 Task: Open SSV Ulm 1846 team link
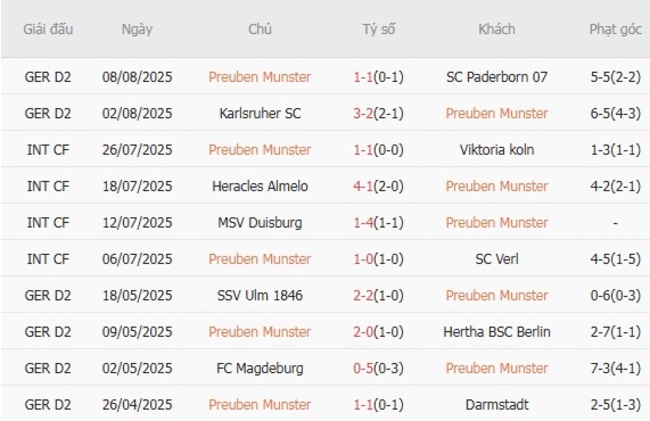point(260,295)
